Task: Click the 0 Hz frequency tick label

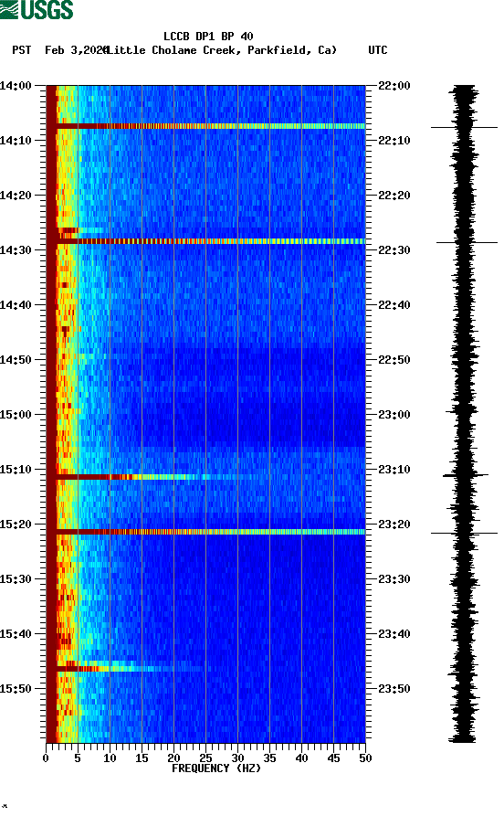Action: (x=46, y=758)
